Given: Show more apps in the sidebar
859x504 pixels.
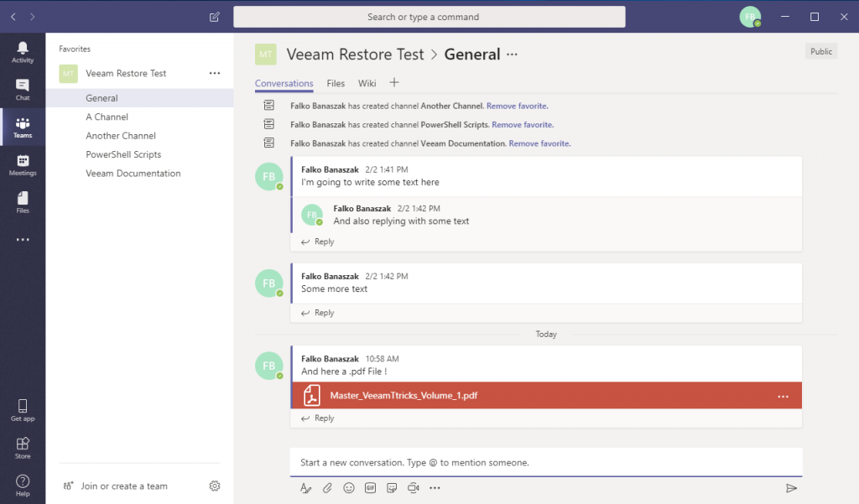Looking at the screenshot, I should coord(23,240).
